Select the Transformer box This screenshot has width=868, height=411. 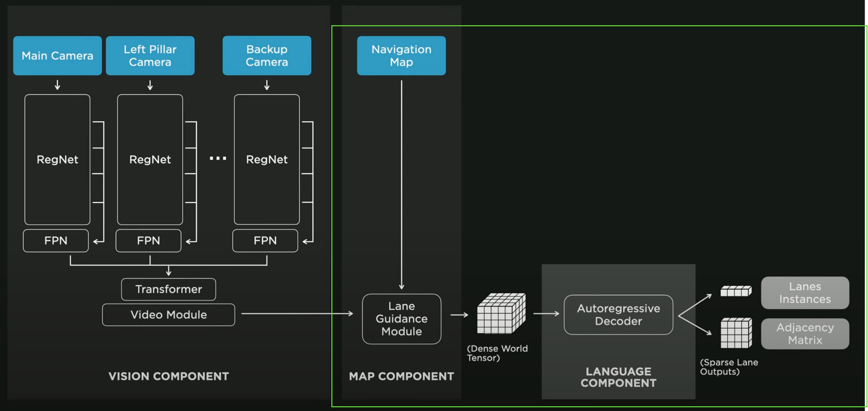tap(169, 289)
